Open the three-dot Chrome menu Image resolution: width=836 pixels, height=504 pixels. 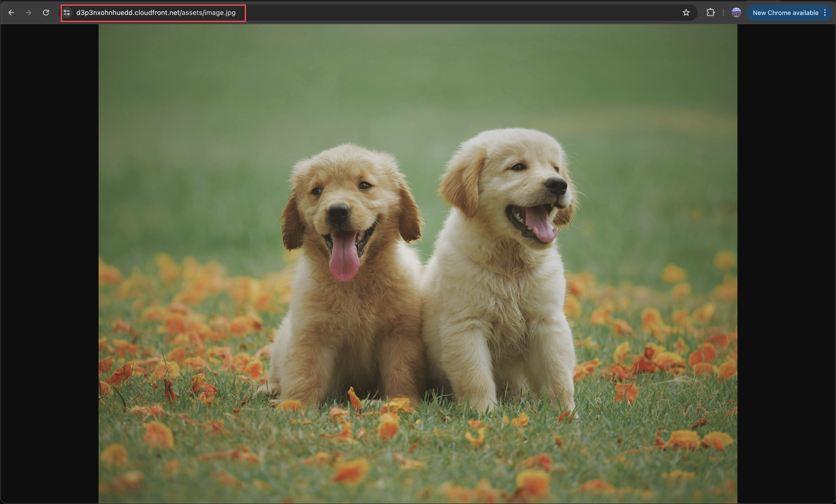[825, 13]
